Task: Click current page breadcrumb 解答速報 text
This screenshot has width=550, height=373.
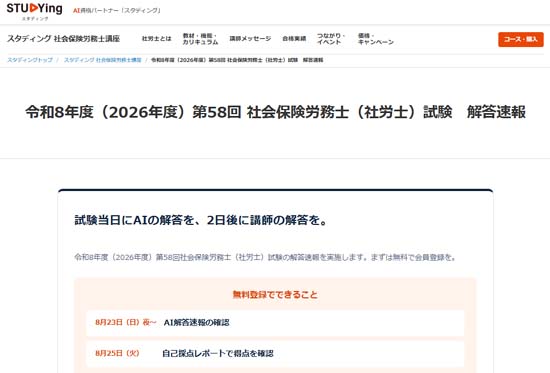Action: pyautogui.click(x=237, y=60)
